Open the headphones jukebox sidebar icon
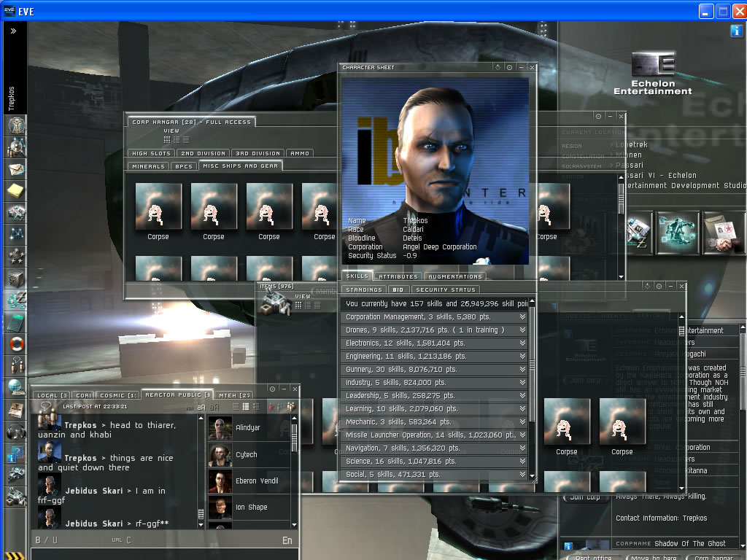This screenshot has width=747, height=560. [x=16, y=432]
